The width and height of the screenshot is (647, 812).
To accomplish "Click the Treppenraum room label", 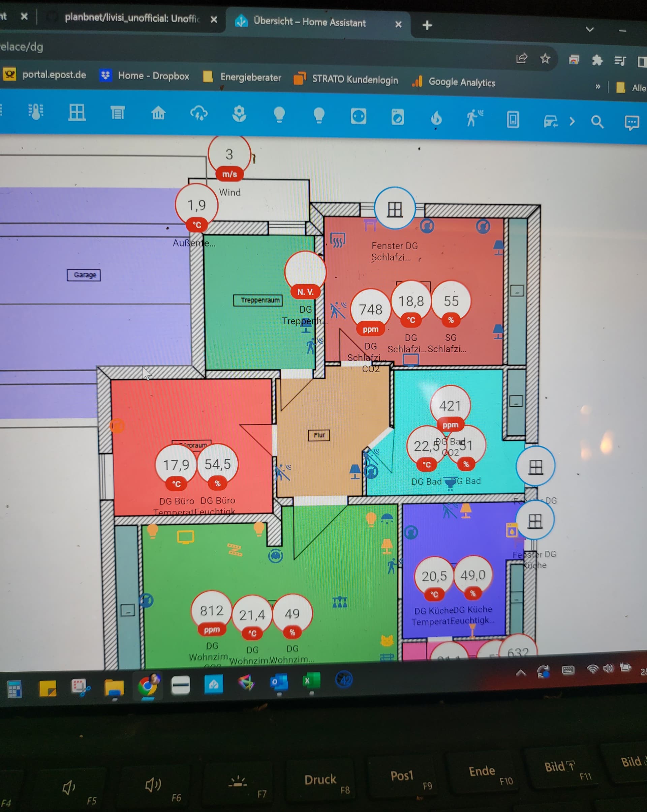I will pos(258,300).
